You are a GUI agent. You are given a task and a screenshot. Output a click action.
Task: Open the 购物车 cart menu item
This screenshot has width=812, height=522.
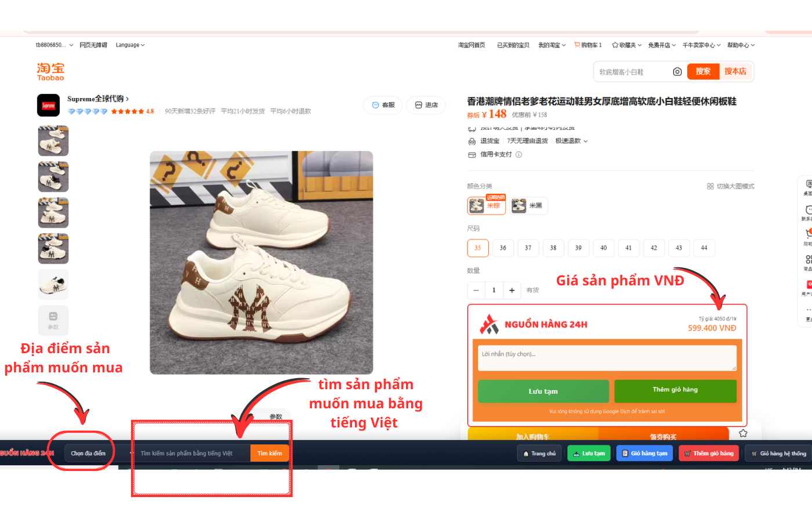click(588, 45)
